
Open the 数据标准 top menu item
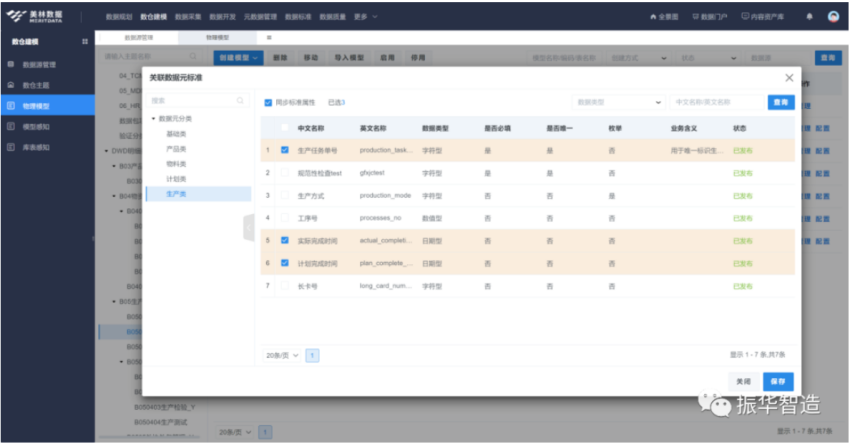(298, 17)
